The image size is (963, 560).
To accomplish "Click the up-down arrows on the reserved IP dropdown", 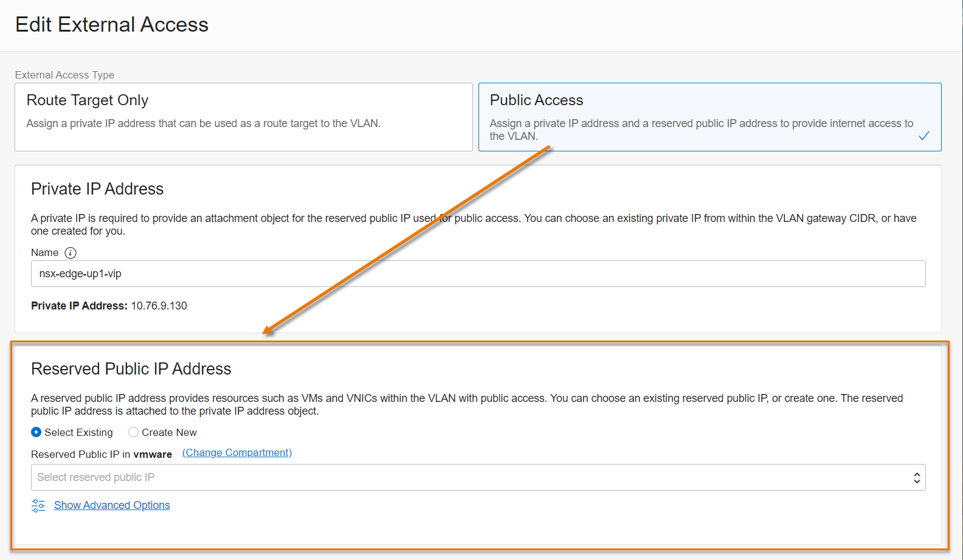I will click(x=916, y=478).
